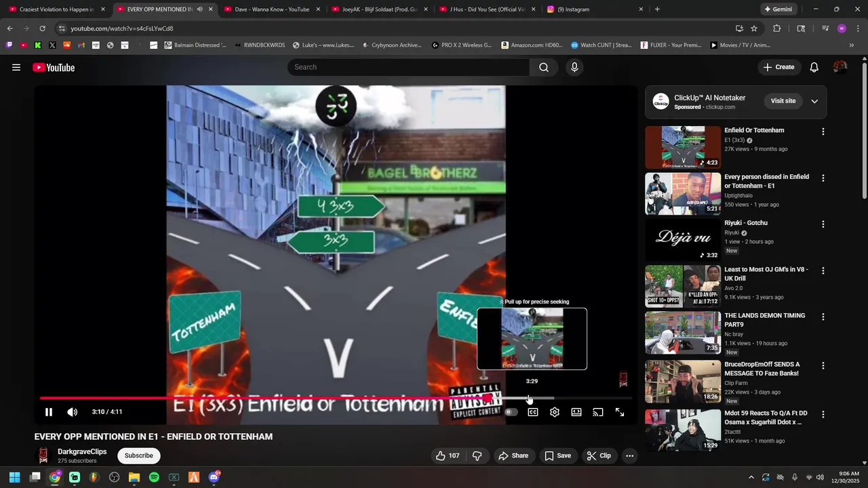This screenshot has width=868, height=488.
Task: Open options for Enfield Or Tottenham video
Action: 823,131
